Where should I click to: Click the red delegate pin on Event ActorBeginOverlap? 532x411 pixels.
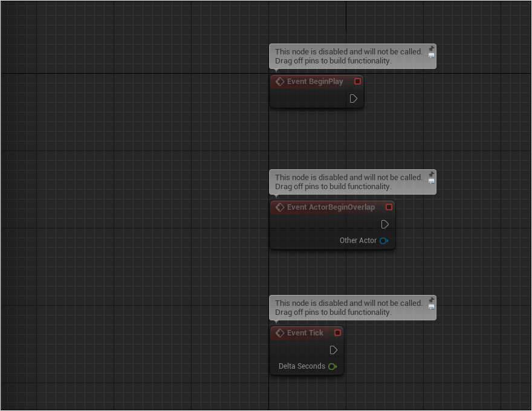coord(389,207)
